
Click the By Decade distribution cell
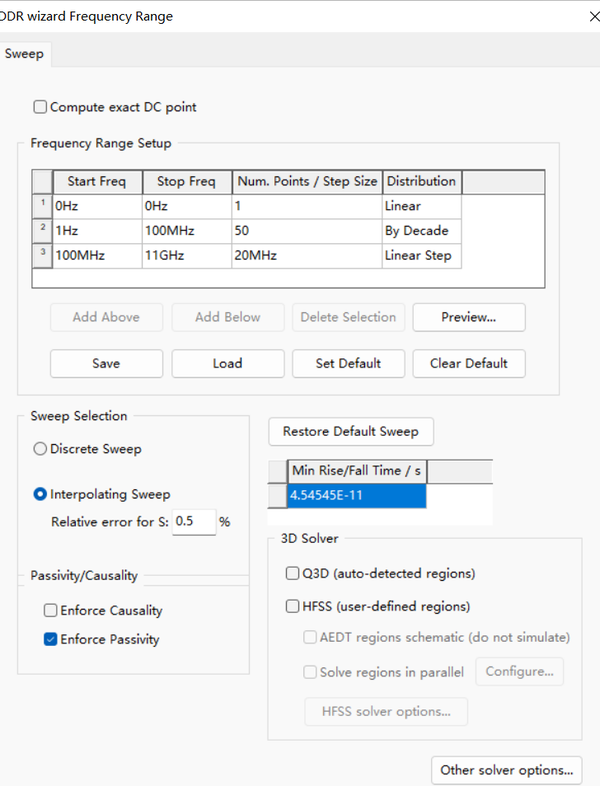pyautogui.click(x=421, y=230)
